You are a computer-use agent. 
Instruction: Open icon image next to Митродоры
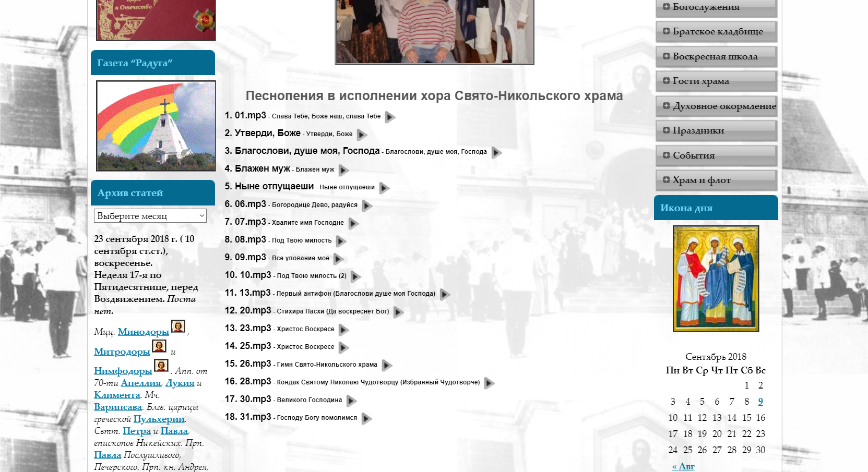(159, 346)
